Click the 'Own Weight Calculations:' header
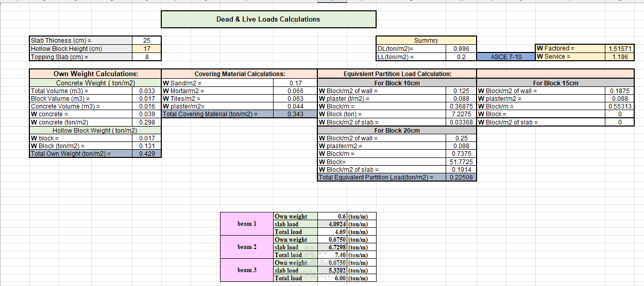 tap(95, 74)
